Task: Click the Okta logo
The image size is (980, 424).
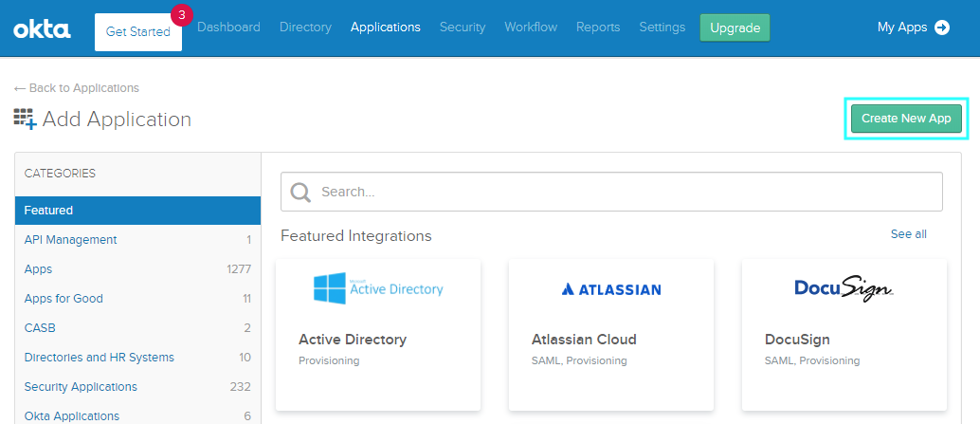Action: pos(42,28)
